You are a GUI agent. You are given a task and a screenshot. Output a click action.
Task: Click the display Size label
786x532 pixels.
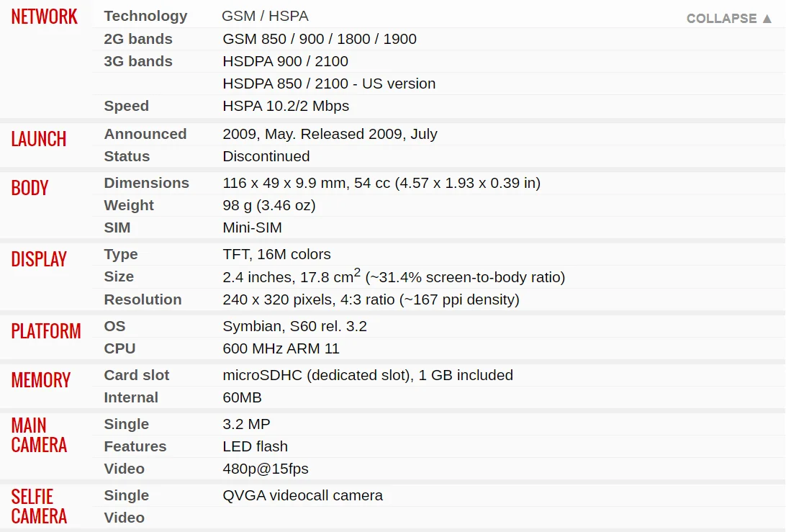point(119,276)
